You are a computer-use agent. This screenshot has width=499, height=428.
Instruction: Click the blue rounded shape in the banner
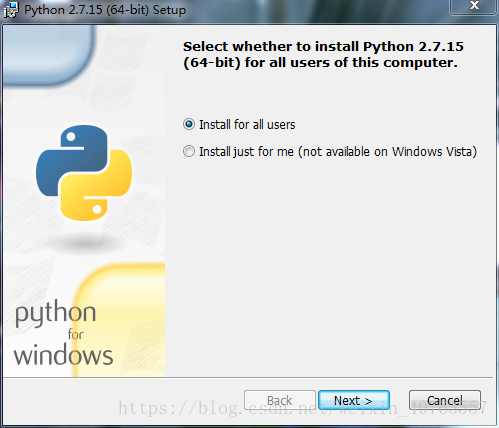pos(47,53)
